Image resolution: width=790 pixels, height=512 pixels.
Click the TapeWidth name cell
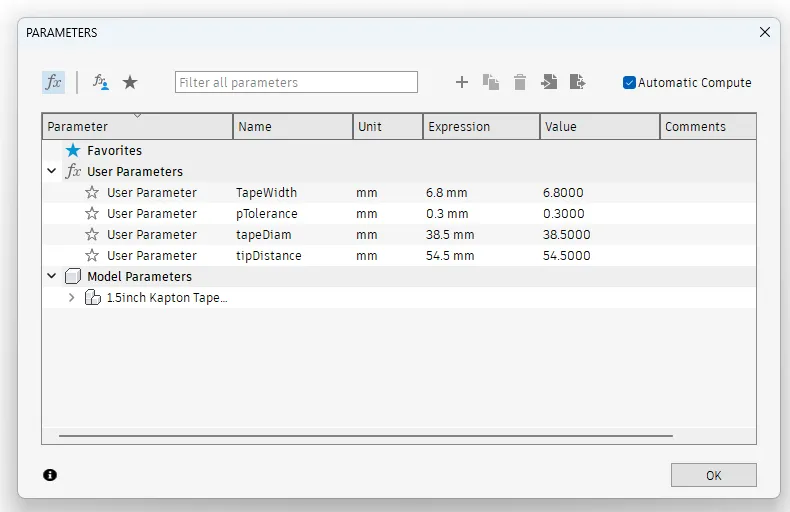267,193
